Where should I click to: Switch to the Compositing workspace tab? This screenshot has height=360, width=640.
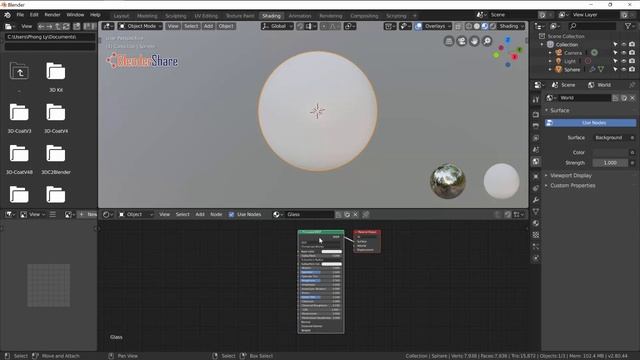[x=364, y=16]
